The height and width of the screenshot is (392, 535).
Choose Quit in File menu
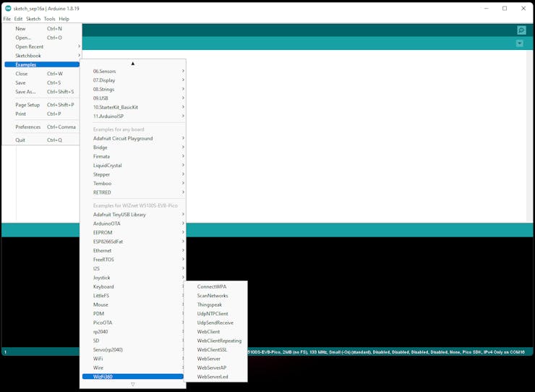[x=42, y=140]
